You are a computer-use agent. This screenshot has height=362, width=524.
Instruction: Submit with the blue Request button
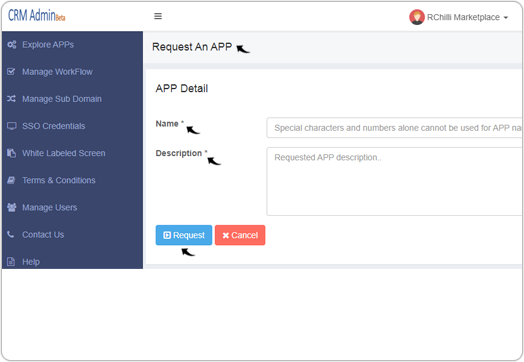pyautogui.click(x=184, y=235)
